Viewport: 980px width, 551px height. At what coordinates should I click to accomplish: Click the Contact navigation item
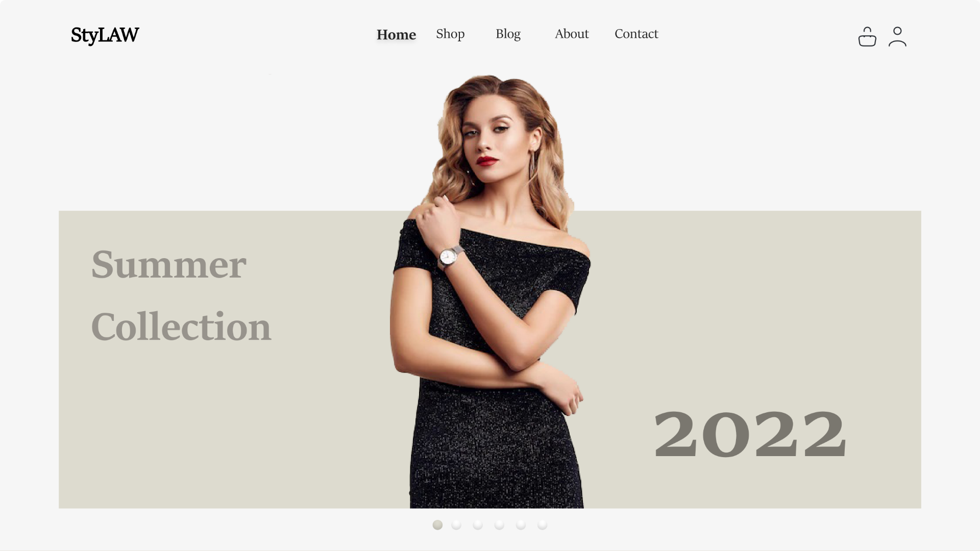[636, 34]
